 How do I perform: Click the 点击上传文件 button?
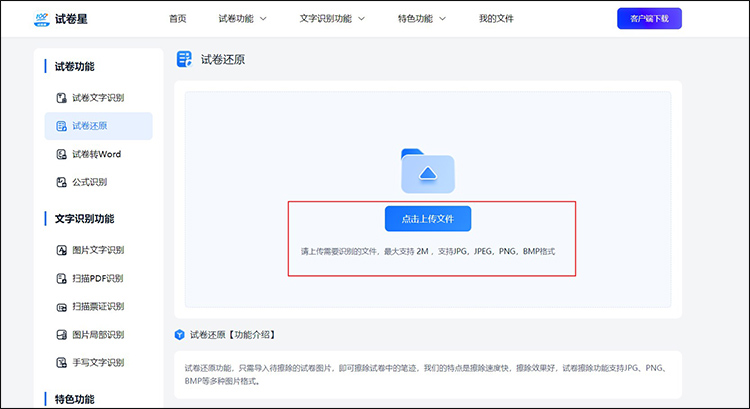(x=428, y=219)
